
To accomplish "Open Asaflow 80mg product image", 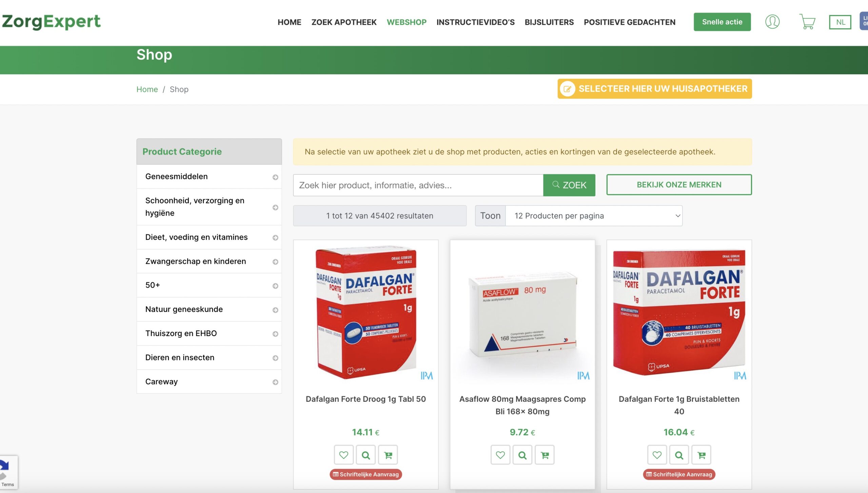I will (522, 313).
